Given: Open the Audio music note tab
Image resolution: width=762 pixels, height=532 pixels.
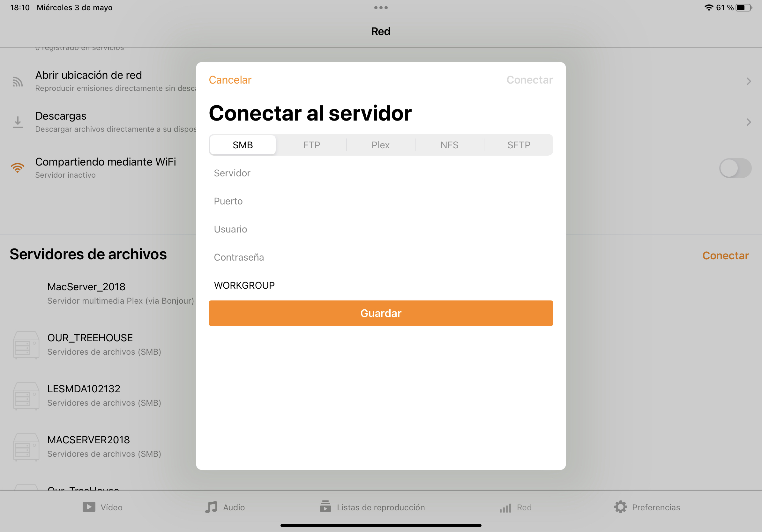Looking at the screenshot, I should coord(211,507).
